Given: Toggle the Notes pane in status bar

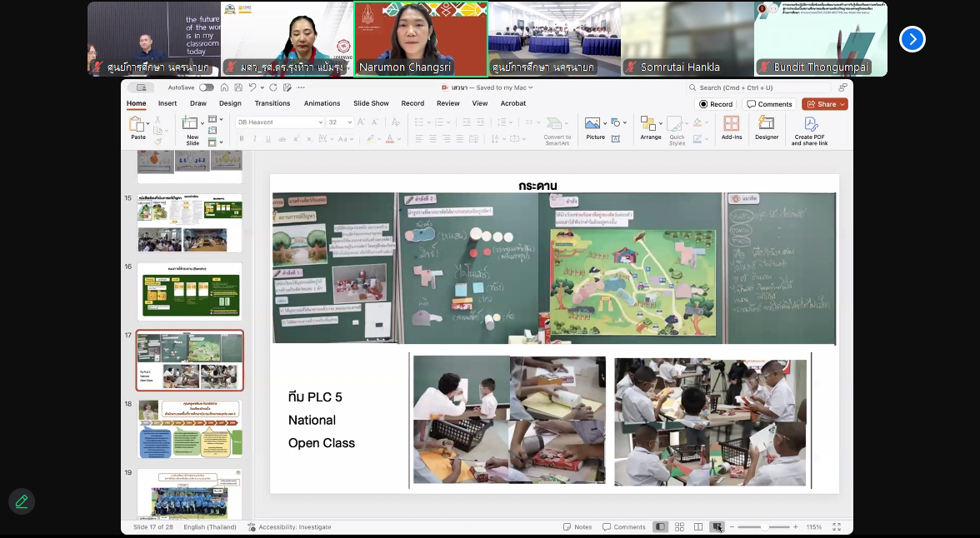Looking at the screenshot, I should click(x=577, y=527).
